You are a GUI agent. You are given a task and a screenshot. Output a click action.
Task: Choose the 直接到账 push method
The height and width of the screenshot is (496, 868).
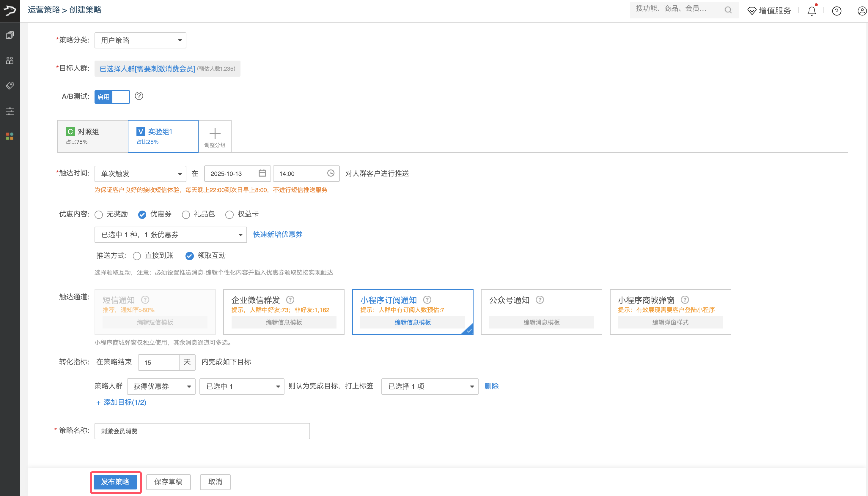click(x=137, y=256)
